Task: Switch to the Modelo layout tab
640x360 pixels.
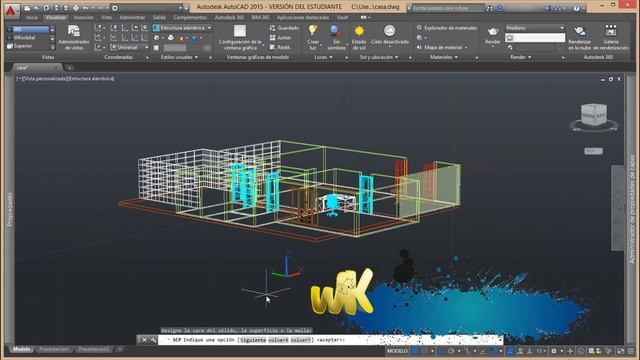Action: pos(21,349)
